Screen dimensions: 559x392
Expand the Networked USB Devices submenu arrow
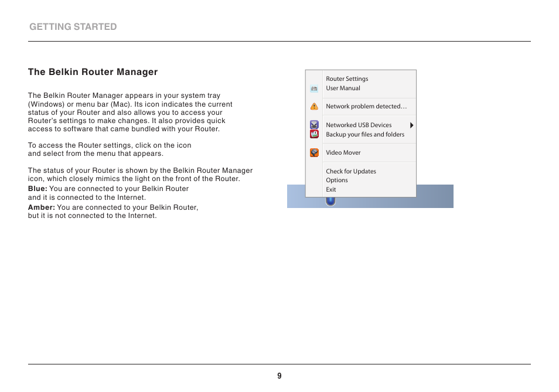click(x=411, y=125)
